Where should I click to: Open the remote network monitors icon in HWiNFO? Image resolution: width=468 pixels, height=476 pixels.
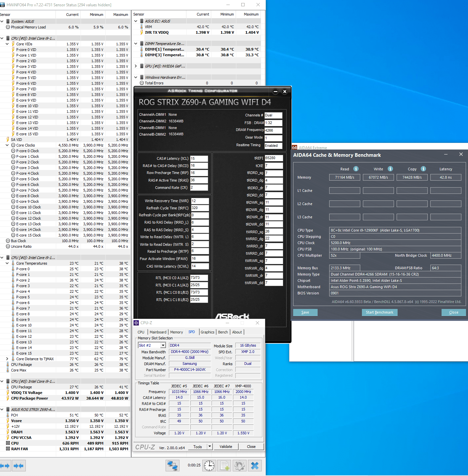(x=173, y=466)
